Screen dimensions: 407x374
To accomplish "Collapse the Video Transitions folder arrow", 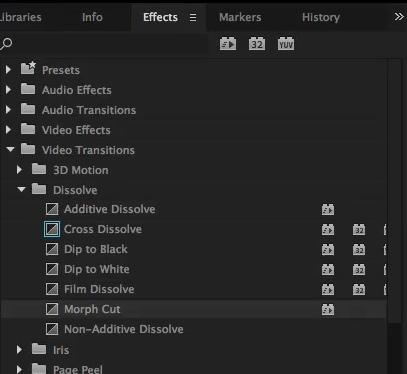I will point(10,150).
